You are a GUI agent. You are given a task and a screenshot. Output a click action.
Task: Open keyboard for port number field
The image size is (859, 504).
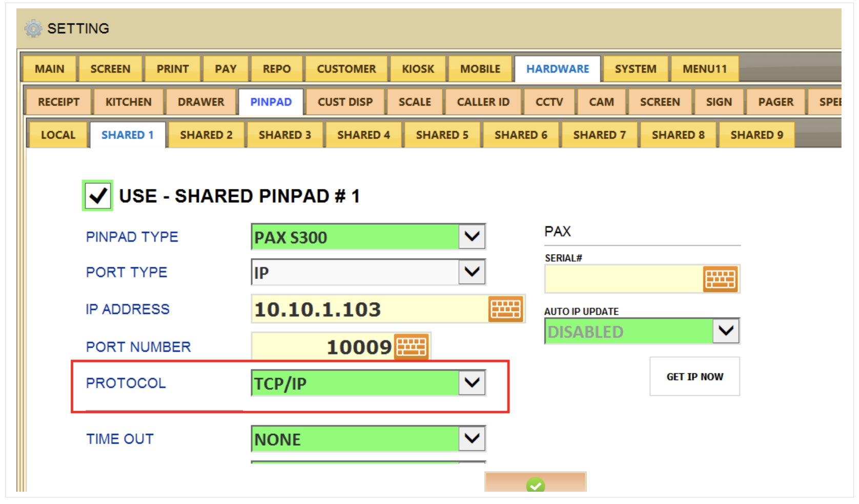412,347
